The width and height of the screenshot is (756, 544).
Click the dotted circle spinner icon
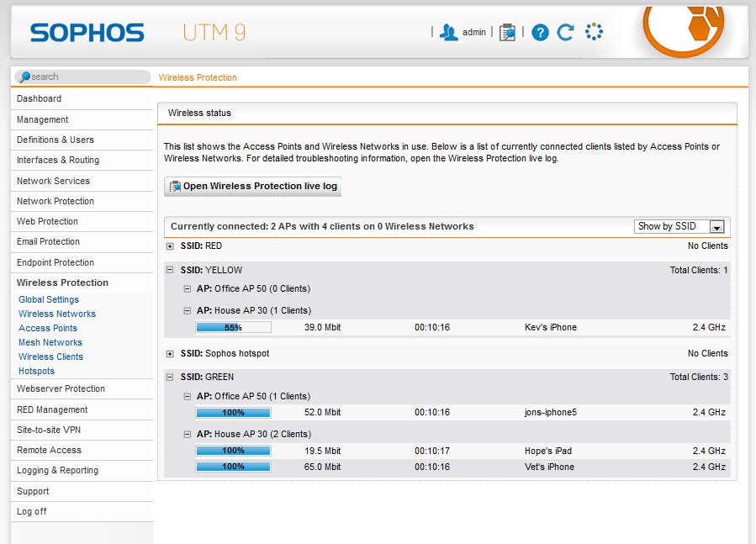point(594,32)
